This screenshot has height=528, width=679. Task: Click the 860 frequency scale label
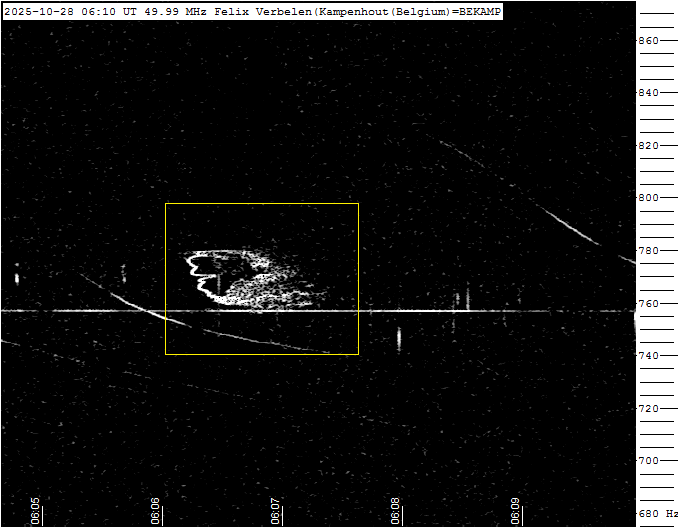pyautogui.click(x=649, y=41)
